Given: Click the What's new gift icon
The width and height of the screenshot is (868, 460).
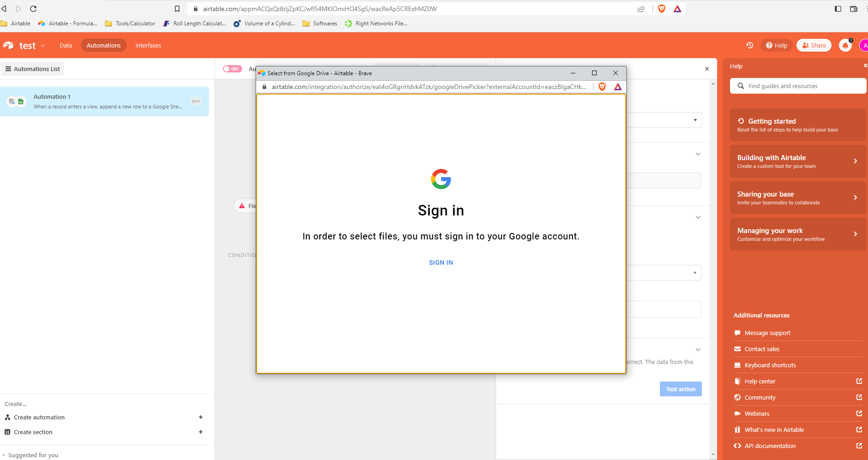Looking at the screenshot, I should point(737,430).
